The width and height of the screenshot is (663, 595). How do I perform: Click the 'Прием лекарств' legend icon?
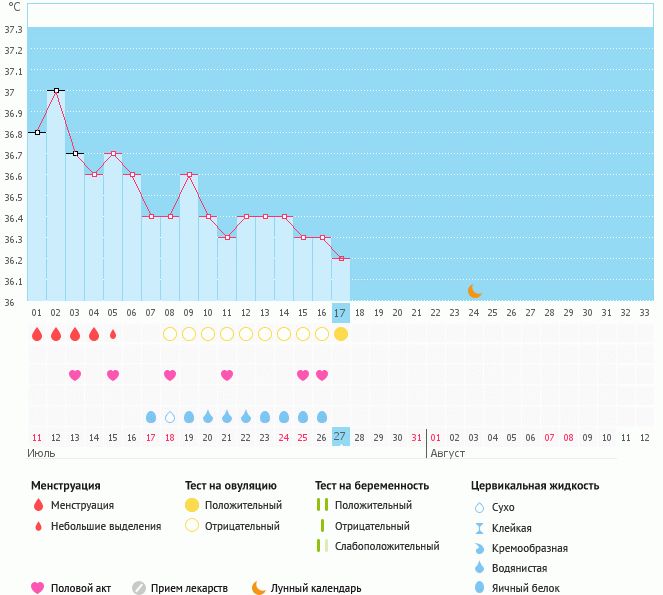139,588
